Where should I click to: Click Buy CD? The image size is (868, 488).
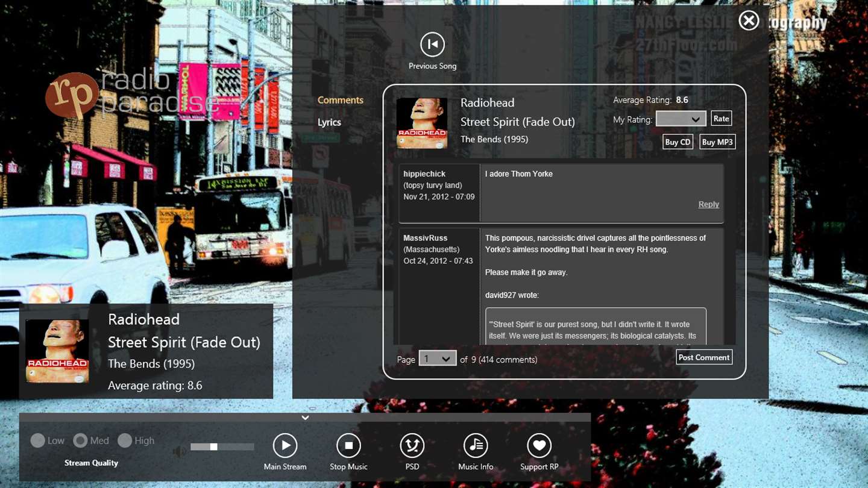(x=678, y=142)
